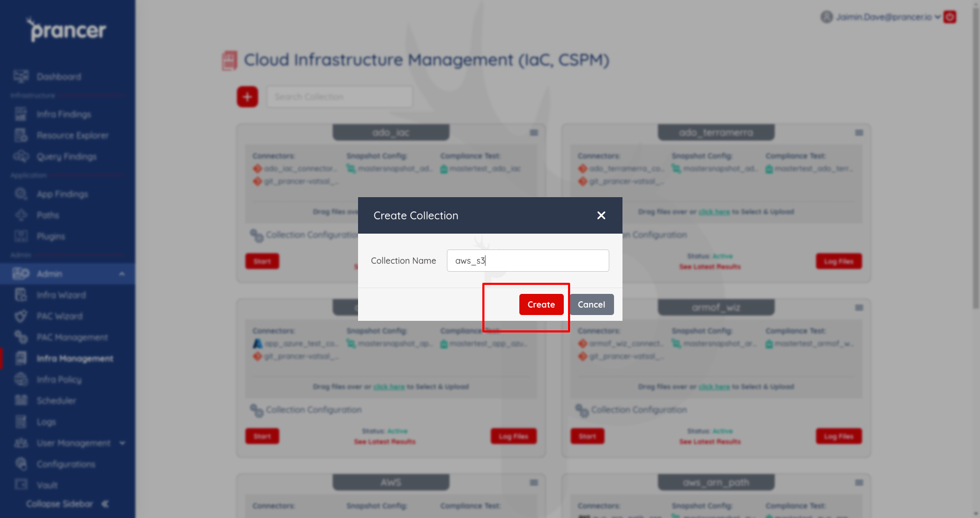Close the Create Collection dialog with X
This screenshot has height=518, width=980.
point(601,215)
